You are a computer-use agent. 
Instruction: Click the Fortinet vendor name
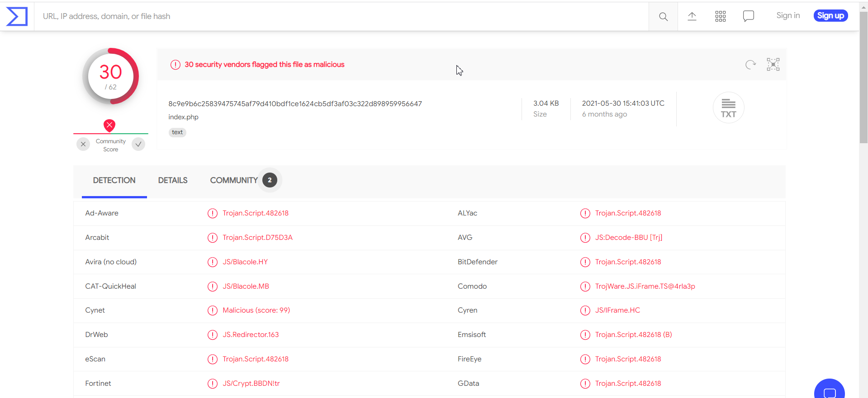pos(98,384)
